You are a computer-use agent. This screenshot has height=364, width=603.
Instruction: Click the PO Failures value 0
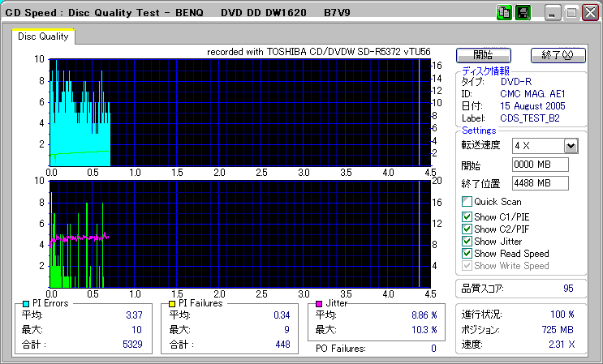[x=433, y=349]
